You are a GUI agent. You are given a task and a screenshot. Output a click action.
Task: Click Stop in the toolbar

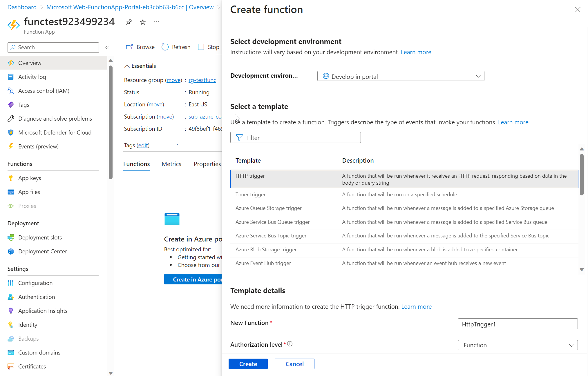(209, 47)
